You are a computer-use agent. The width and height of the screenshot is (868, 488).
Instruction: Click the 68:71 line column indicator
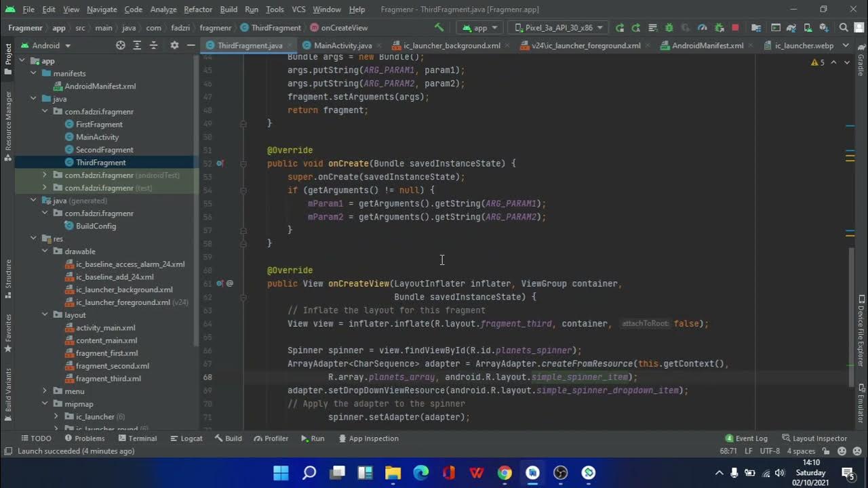pos(729,451)
